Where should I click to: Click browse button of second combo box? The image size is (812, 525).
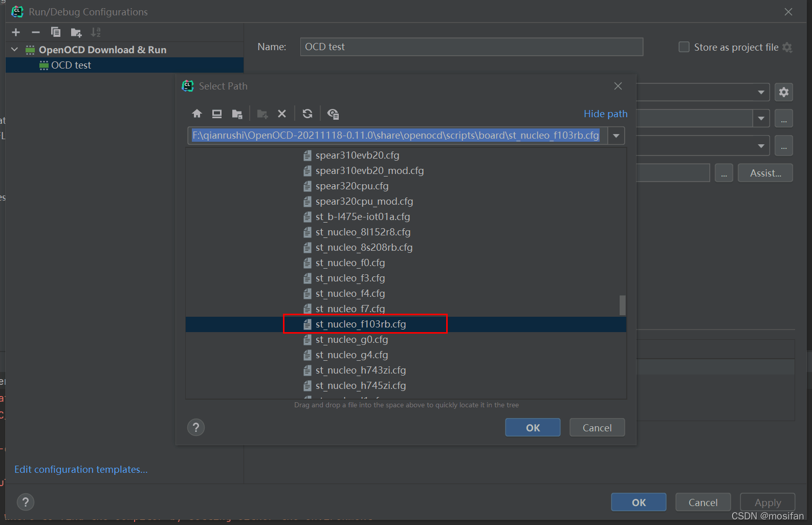click(x=784, y=118)
